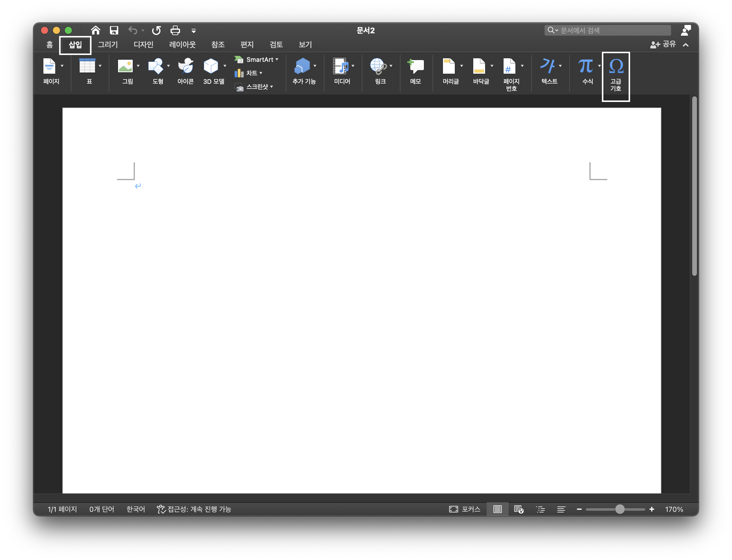Switch to outline view in status bar

tap(540, 509)
